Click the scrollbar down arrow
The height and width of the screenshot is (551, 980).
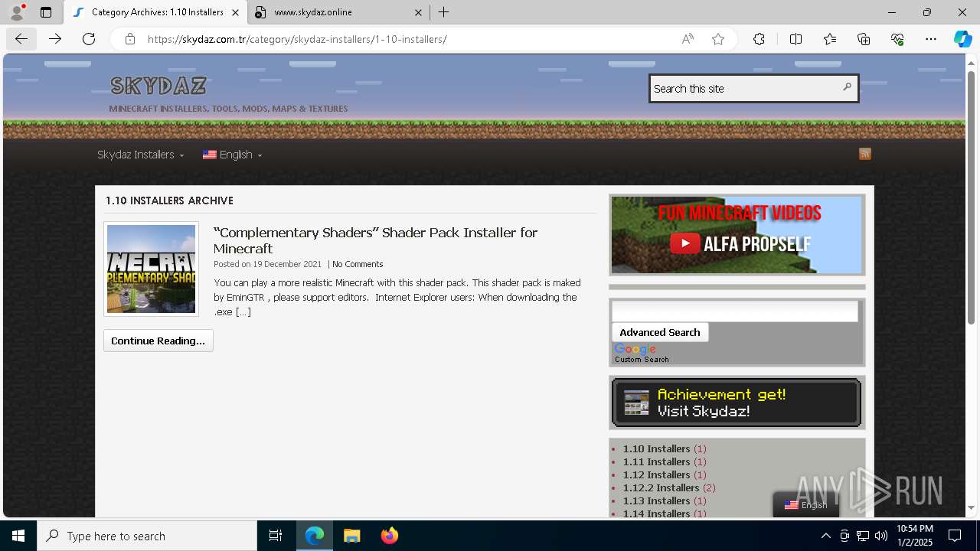(971, 507)
